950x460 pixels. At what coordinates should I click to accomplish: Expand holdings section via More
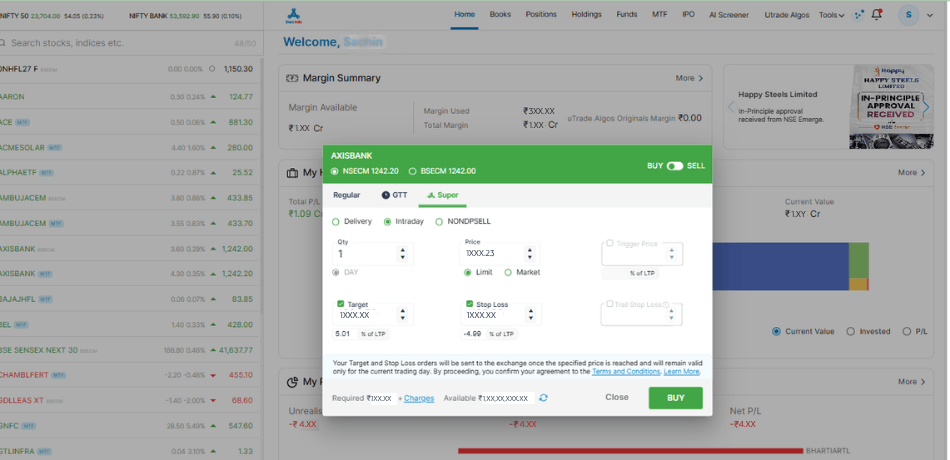click(912, 173)
